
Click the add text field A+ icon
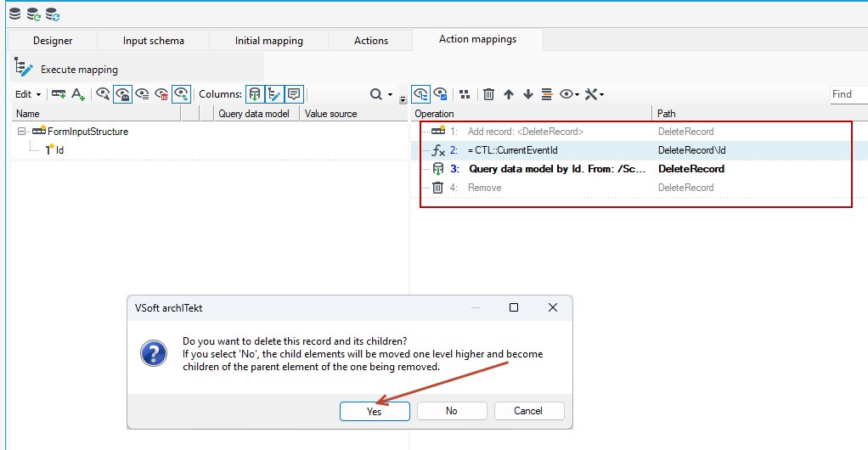pyautogui.click(x=78, y=94)
